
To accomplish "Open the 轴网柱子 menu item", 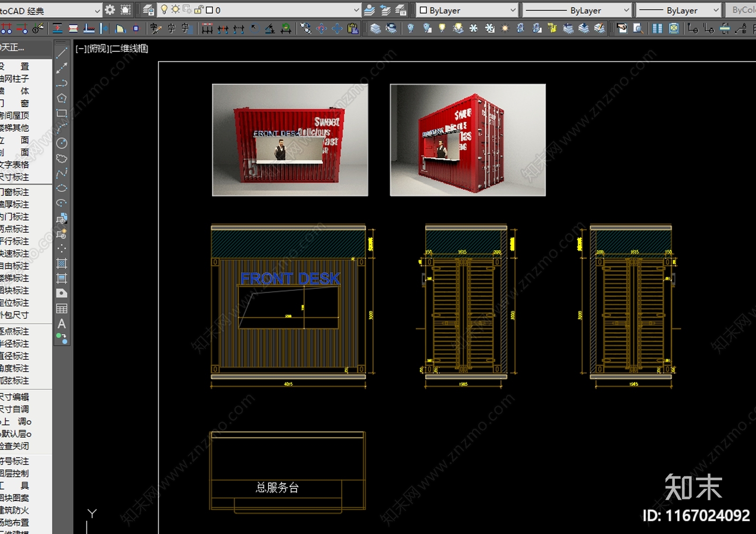I will coord(15,79).
